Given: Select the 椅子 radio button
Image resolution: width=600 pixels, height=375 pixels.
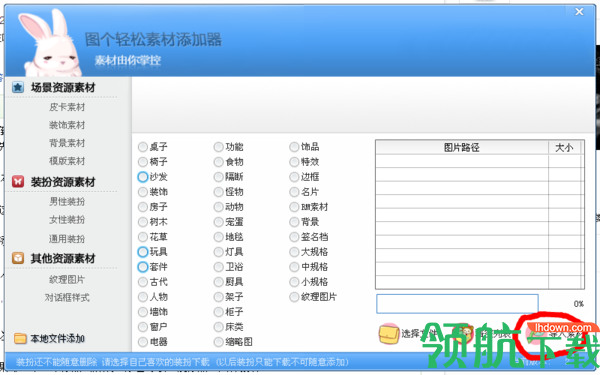Looking at the screenshot, I should point(143,162).
